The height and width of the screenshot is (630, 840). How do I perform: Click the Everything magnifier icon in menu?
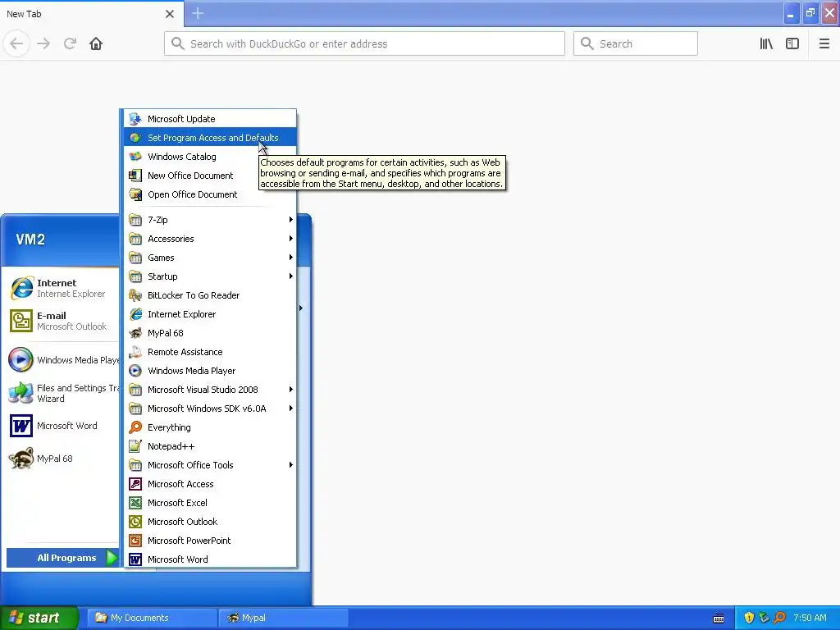[135, 427]
